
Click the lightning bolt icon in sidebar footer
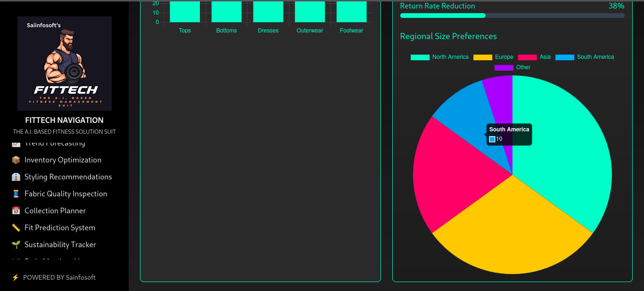click(15, 278)
